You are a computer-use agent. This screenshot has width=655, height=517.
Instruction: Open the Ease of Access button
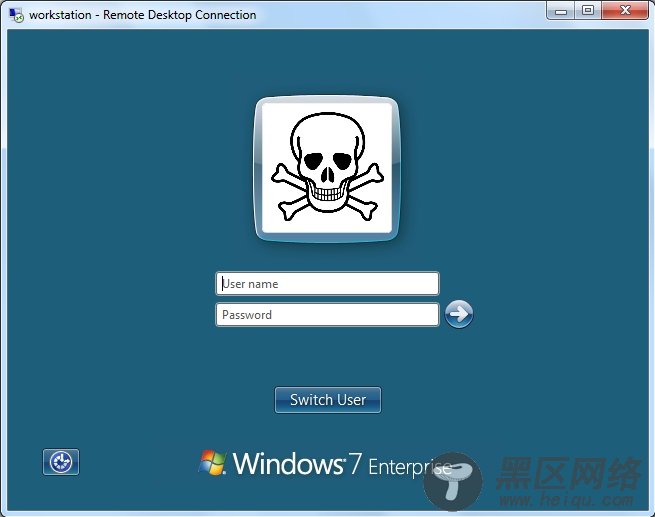(x=61, y=462)
